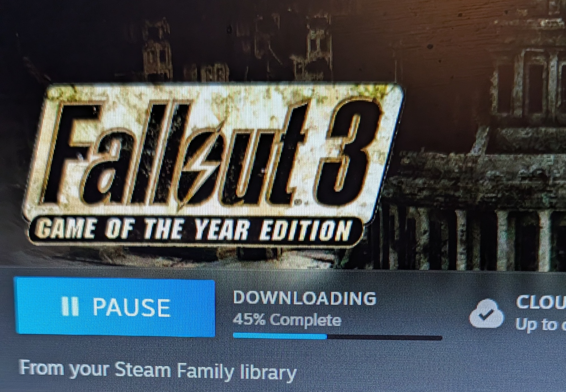Click the dark unfilled part of progress bar

[x=385, y=337]
